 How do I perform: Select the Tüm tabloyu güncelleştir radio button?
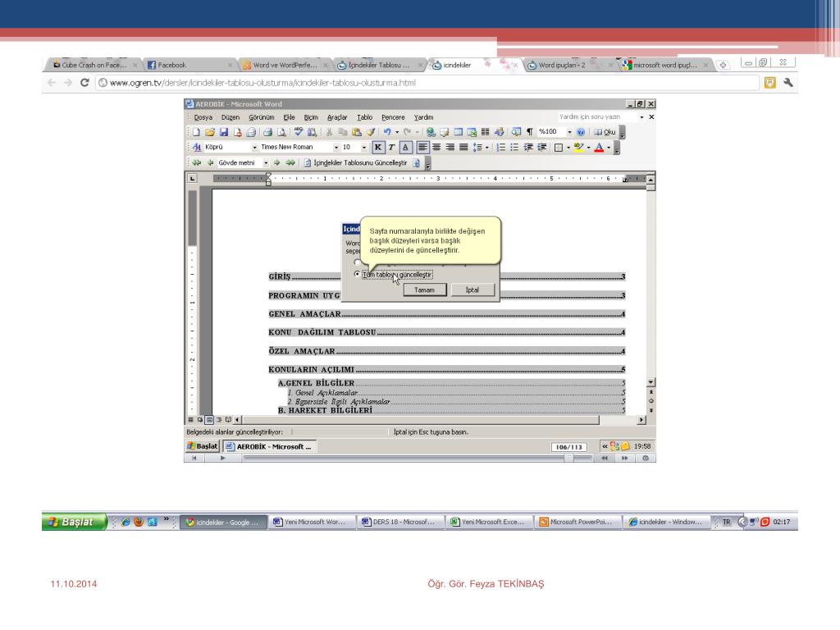358,274
